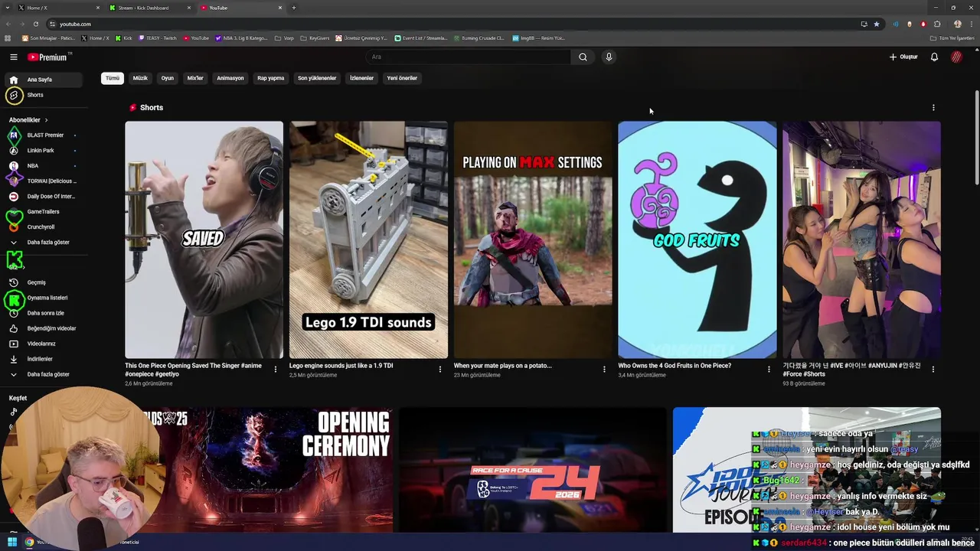Play the Opening Ceremony video thumbnail

pos(259,470)
